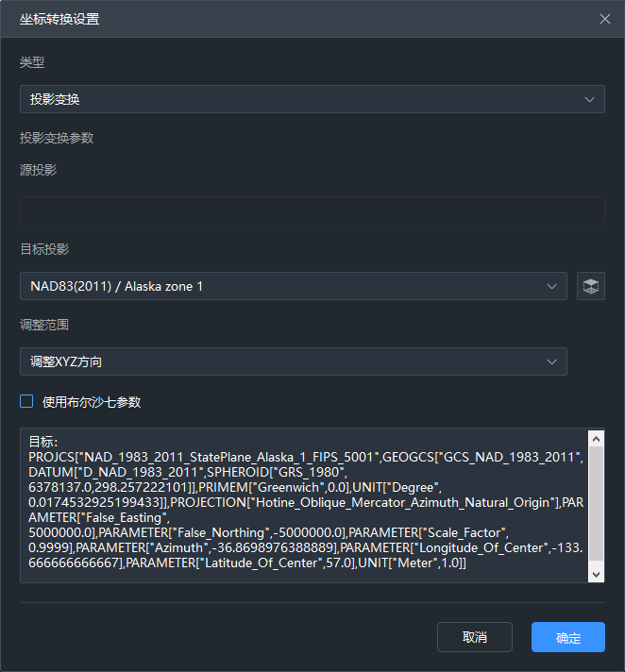Close the 坐标转换设置 dialog
Screen dimensions: 625x672
point(604,19)
